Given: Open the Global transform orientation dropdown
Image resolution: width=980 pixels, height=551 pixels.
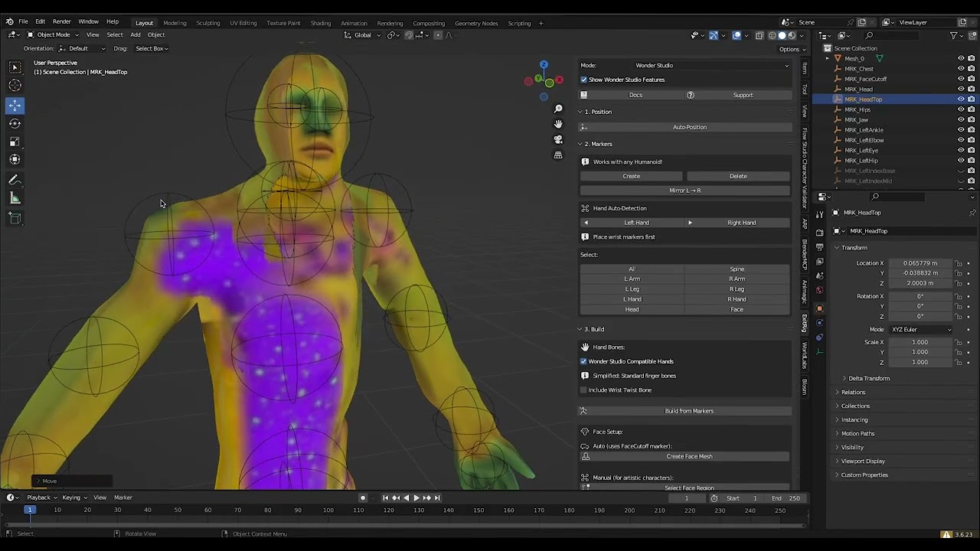Looking at the screenshot, I should coord(362,34).
